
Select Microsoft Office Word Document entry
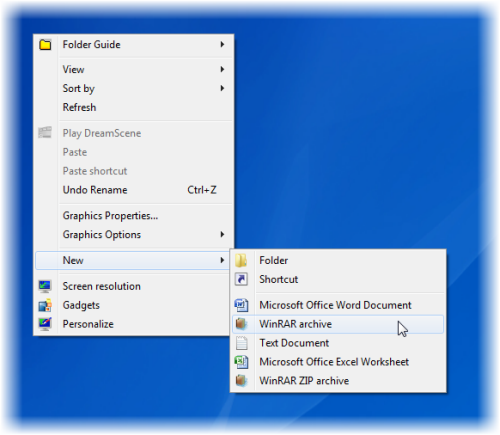pyautogui.click(x=338, y=305)
